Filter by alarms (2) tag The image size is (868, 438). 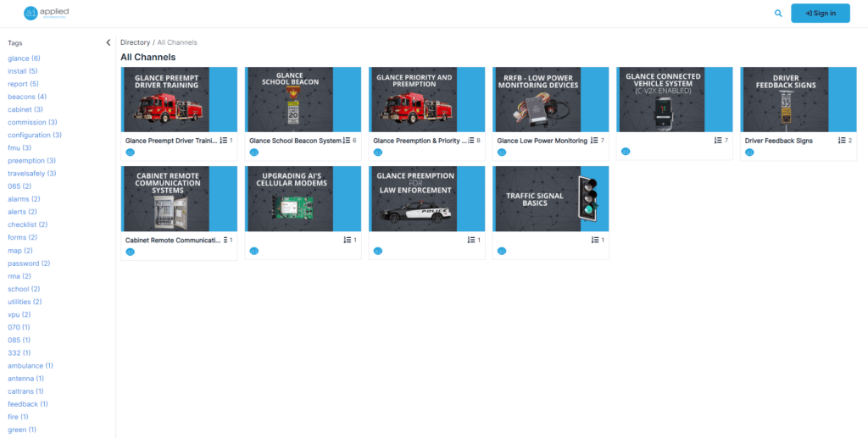click(24, 199)
